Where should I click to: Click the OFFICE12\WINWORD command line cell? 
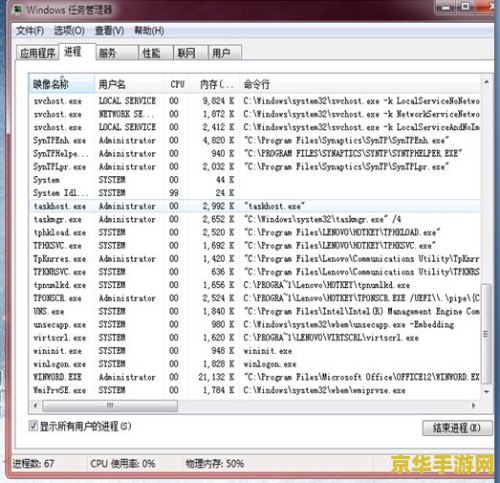coord(361,377)
